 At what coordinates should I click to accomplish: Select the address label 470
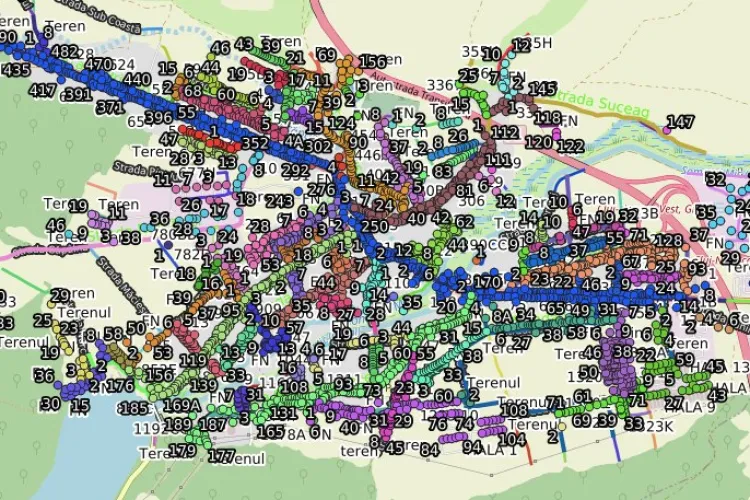(99, 64)
